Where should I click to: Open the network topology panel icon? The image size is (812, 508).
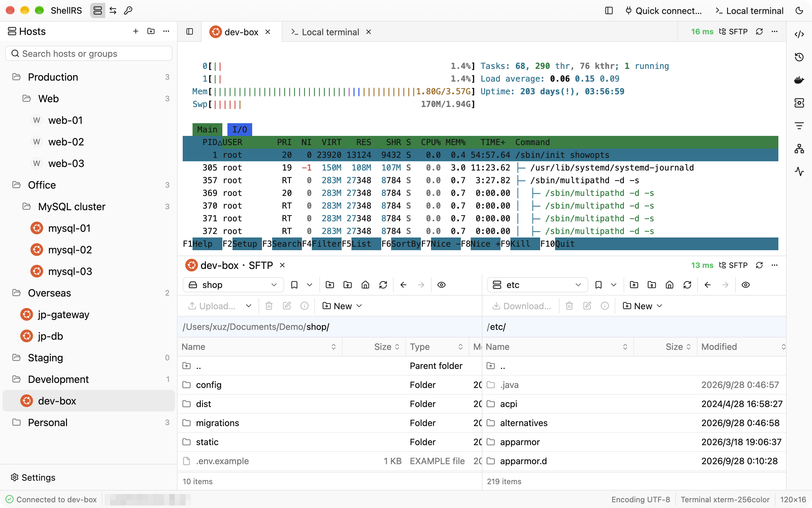point(799,149)
